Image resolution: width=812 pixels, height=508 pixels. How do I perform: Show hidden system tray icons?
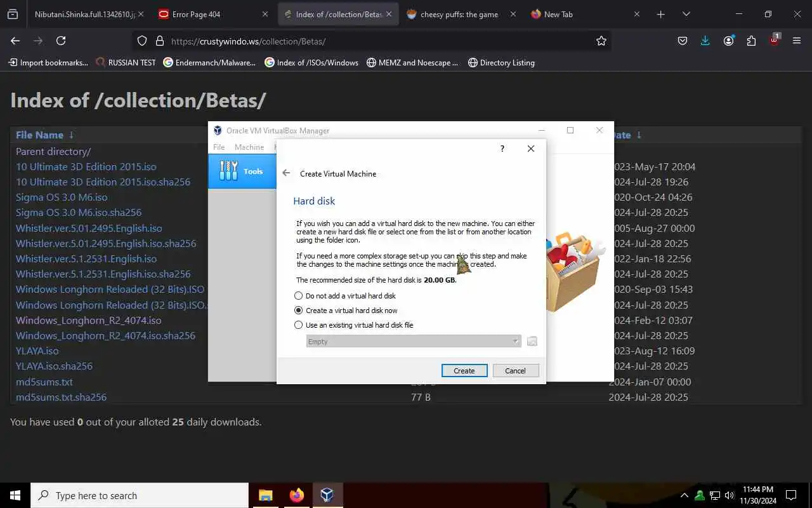684,495
